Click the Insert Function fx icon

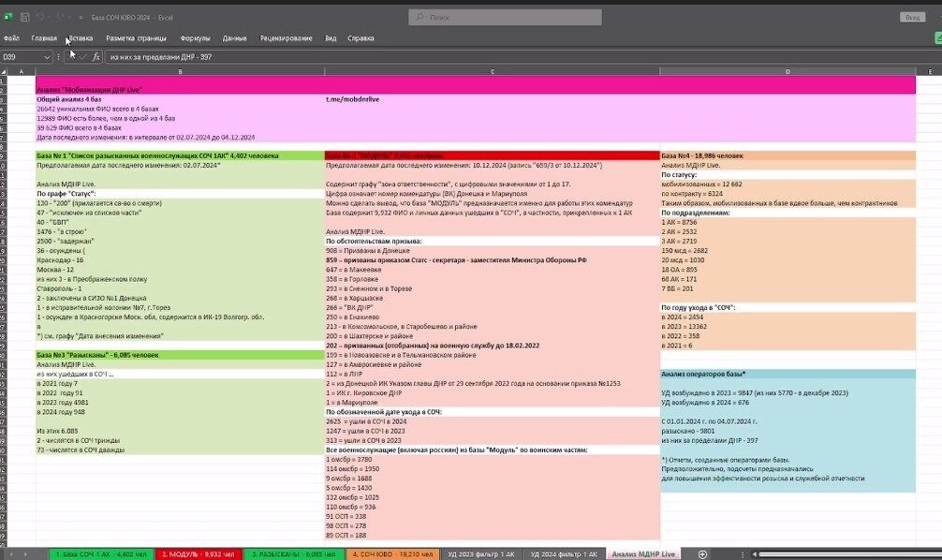click(x=96, y=56)
